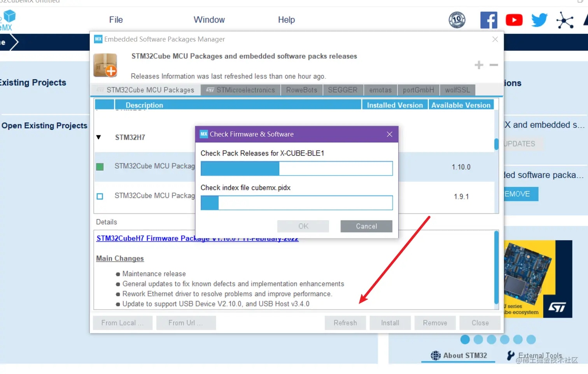The height and width of the screenshot is (374, 588).
Task: Click the disabled OK button in the dialog
Action: 303,226
